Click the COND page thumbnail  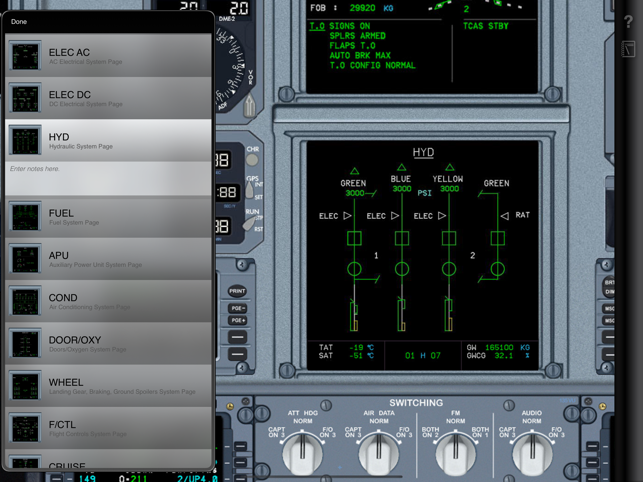click(x=25, y=301)
